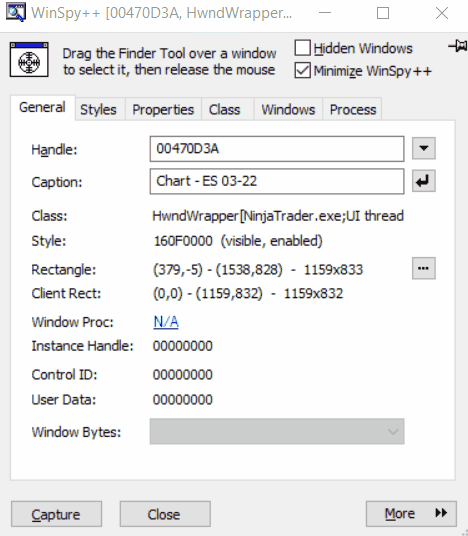This screenshot has height=536, width=468.
Task: Click the set caption enter-arrow button
Action: (x=424, y=181)
